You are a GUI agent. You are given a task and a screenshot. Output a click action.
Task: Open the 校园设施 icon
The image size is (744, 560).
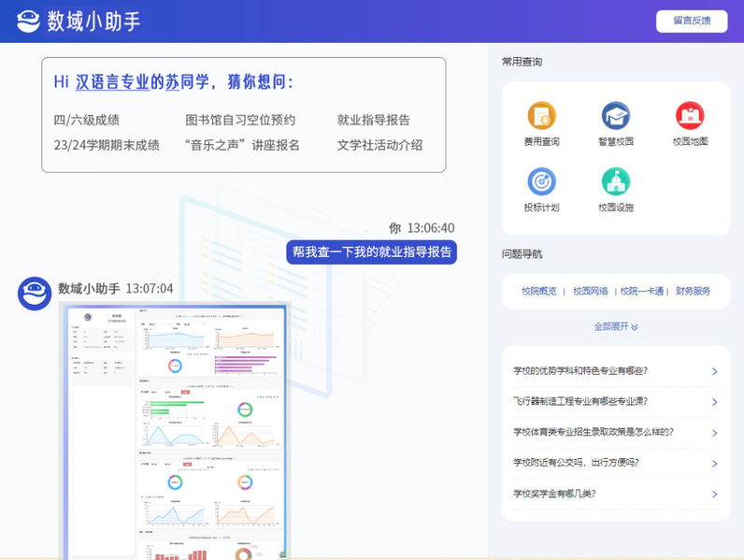pos(615,182)
